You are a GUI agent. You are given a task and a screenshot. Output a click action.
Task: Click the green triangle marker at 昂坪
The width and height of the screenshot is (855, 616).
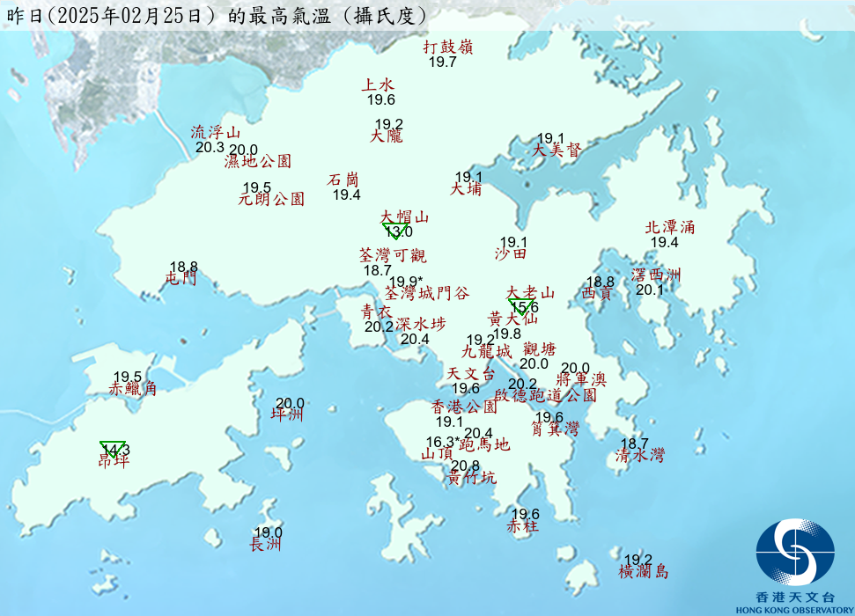click(113, 449)
